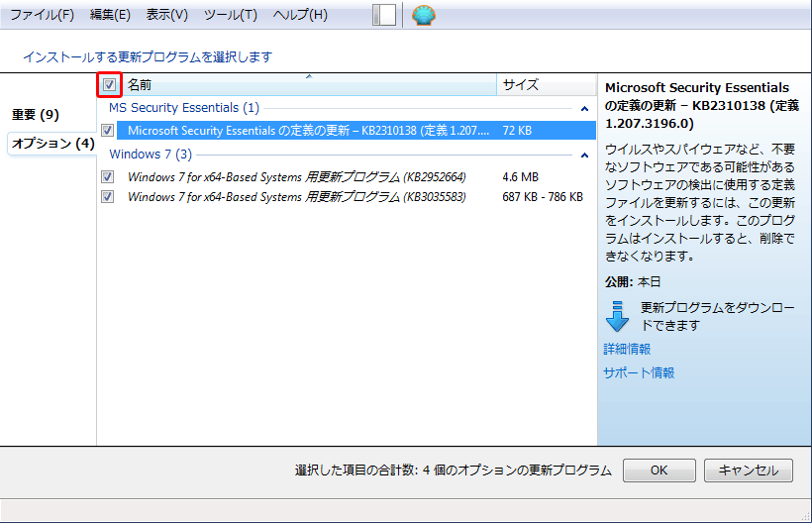Toggle the select-all checkbox beside 名前
The width and height of the screenshot is (812, 523).
pos(109,85)
